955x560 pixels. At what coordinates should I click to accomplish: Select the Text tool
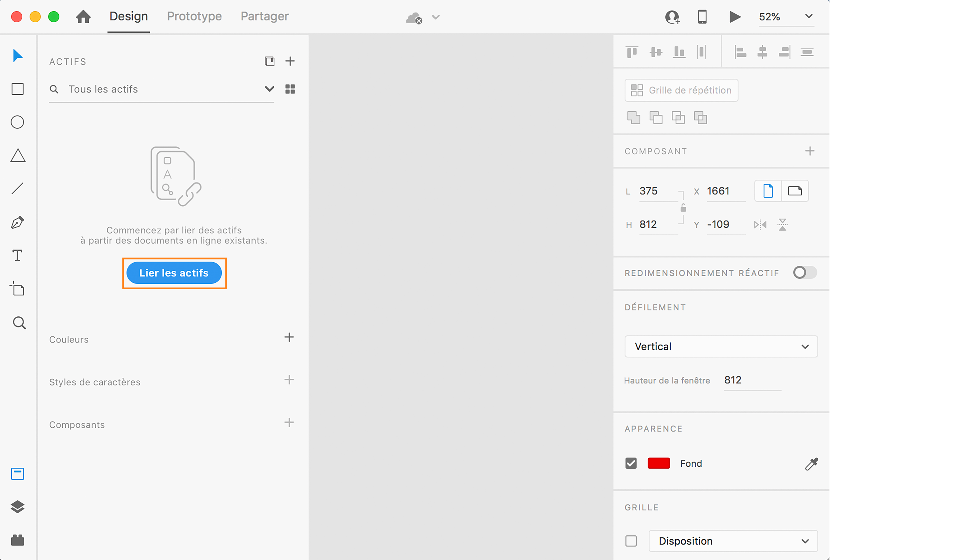(x=18, y=255)
